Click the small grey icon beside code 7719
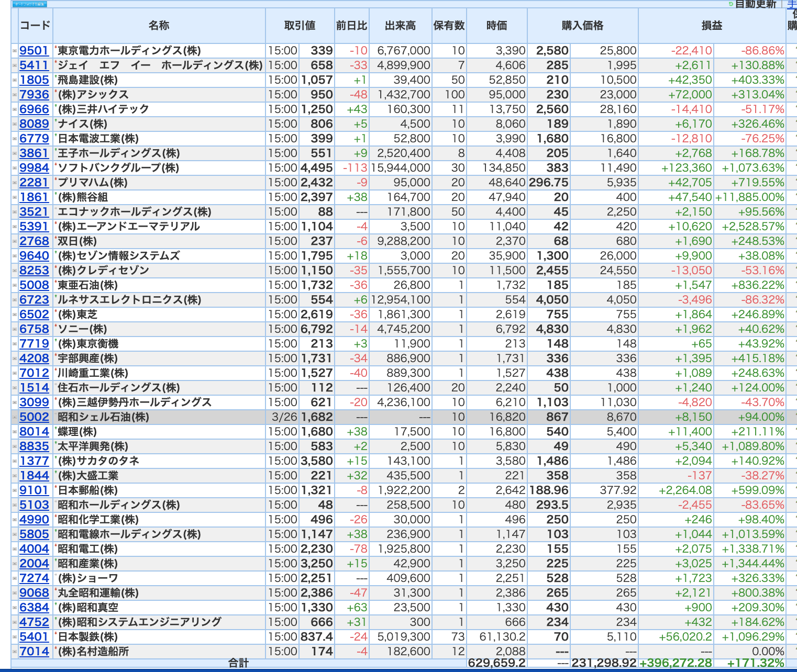The width and height of the screenshot is (797, 672). click(15, 344)
